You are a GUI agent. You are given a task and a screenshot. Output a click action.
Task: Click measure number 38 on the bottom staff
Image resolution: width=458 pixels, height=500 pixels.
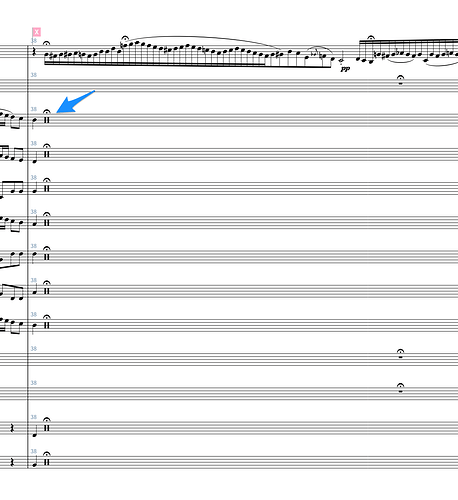(34, 451)
